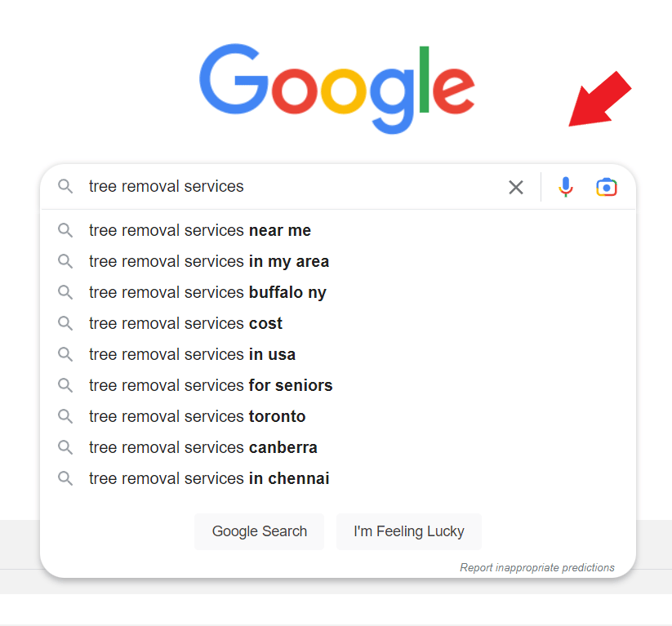Open Google Lens camera search
Screen dimensions: 672x626
(x=607, y=187)
